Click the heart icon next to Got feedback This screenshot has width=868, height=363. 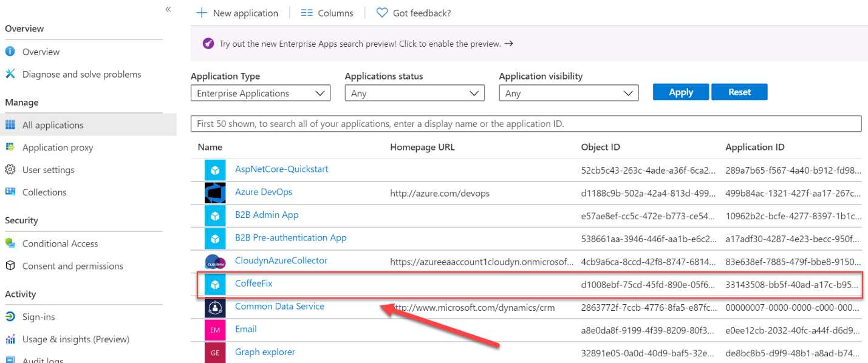pyautogui.click(x=381, y=12)
